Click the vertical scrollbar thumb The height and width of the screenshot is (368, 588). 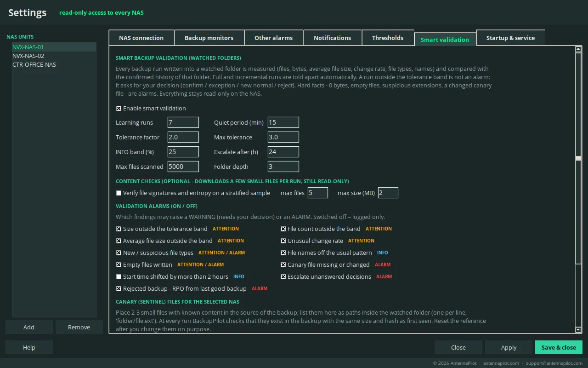pyautogui.click(x=578, y=158)
